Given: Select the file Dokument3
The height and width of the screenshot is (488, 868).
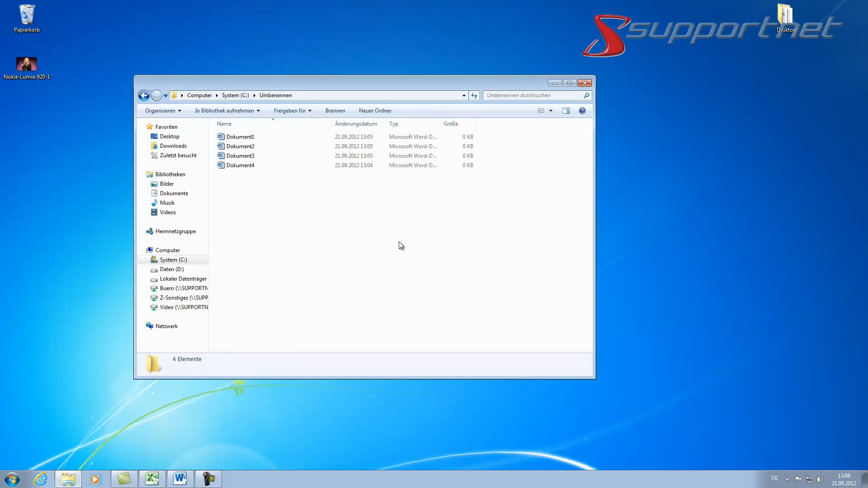Looking at the screenshot, I should click(240, 155).
